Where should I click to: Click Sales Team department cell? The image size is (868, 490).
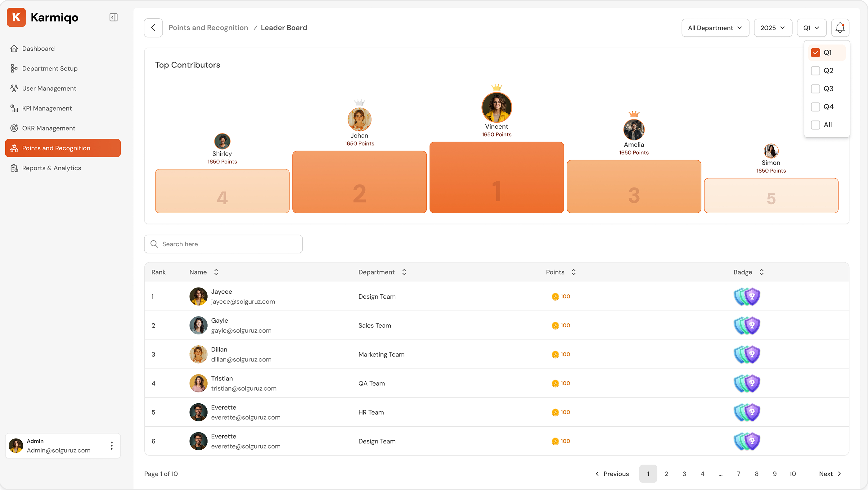point(375,326)
